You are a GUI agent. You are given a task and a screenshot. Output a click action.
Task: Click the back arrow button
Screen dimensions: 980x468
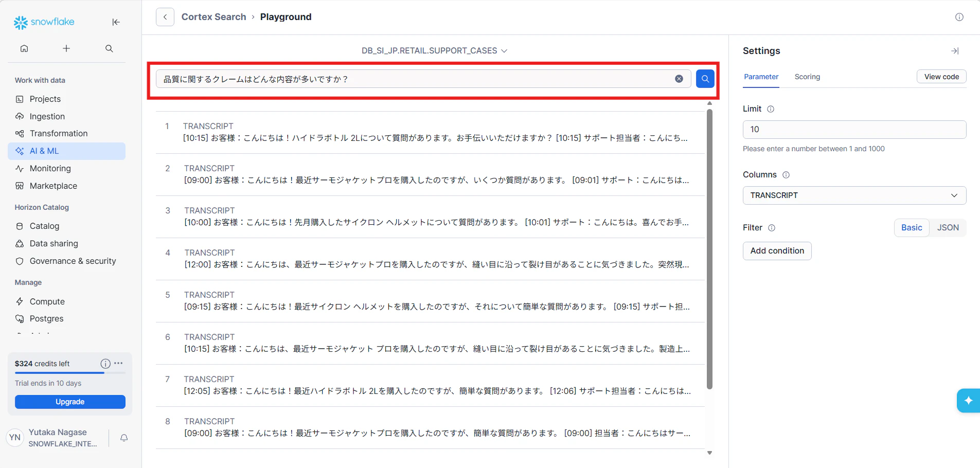[165, 17]
